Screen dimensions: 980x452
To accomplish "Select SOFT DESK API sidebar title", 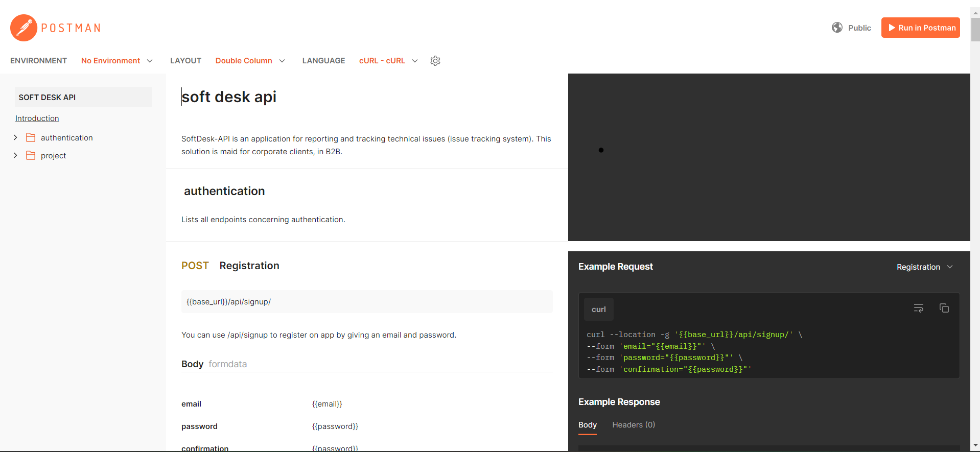I will click(x=83, y=97).
